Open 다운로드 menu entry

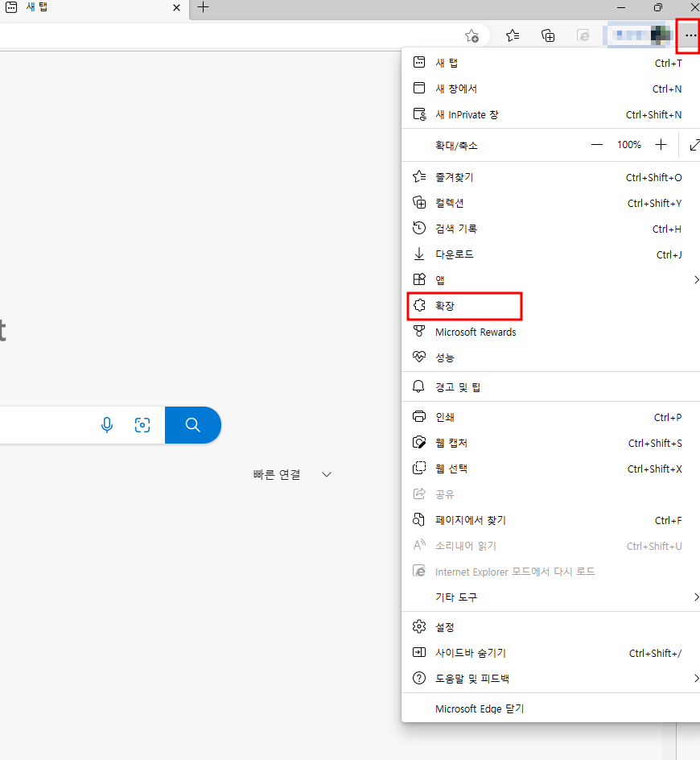click(x=551, y=254)
